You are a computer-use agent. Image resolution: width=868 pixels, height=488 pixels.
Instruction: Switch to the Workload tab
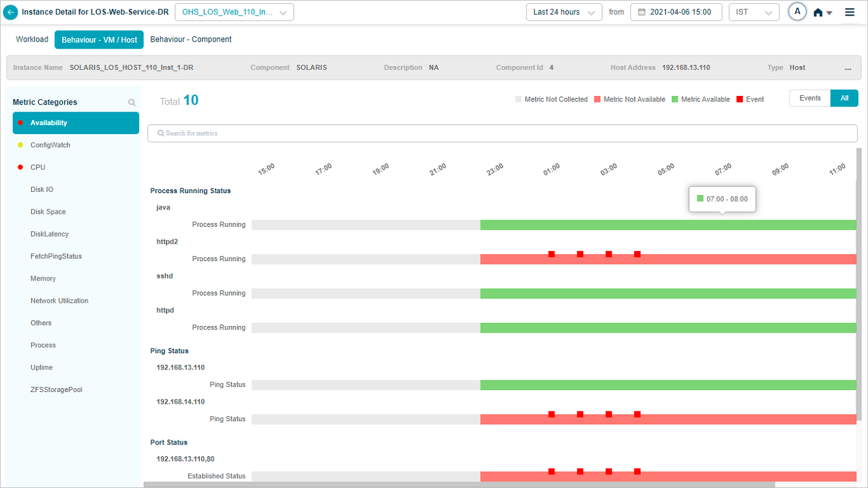(x=32, y=40)
